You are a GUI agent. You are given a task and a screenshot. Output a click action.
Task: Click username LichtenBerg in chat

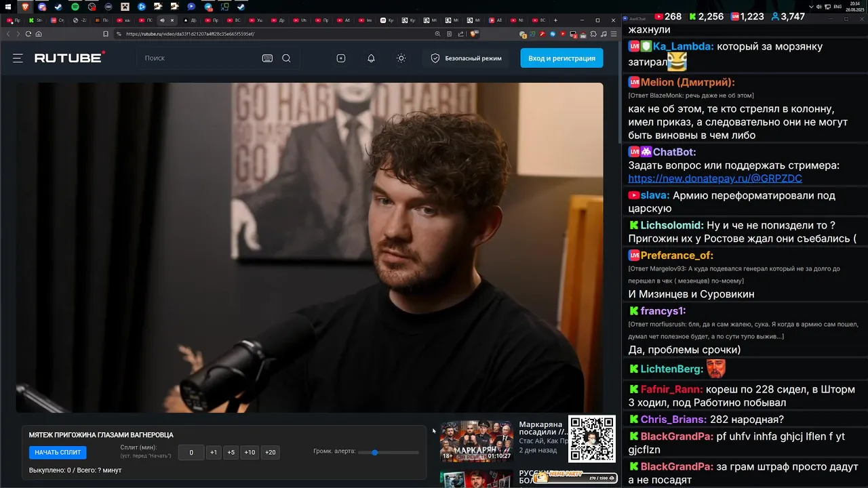[671, 369]
